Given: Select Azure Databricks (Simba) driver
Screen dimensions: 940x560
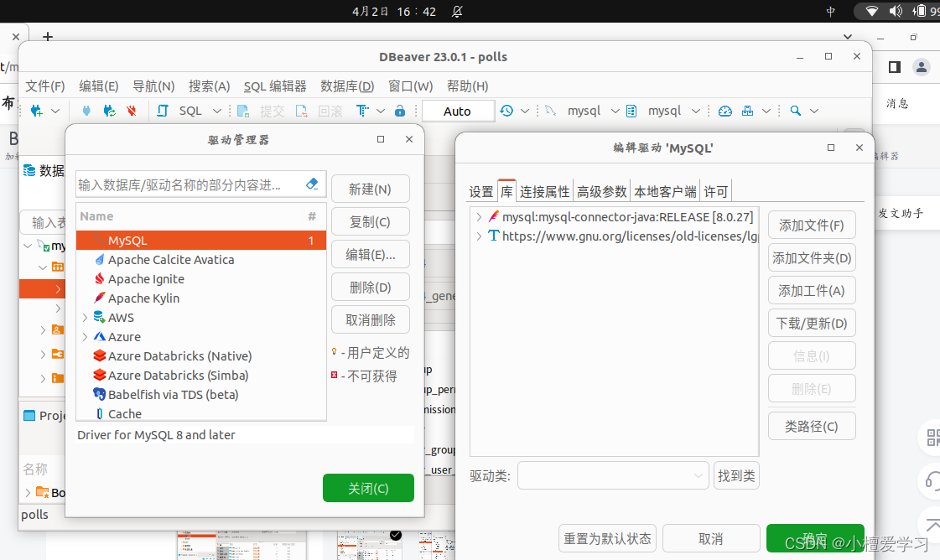Looking at the screenshot, I should [178, 376].
